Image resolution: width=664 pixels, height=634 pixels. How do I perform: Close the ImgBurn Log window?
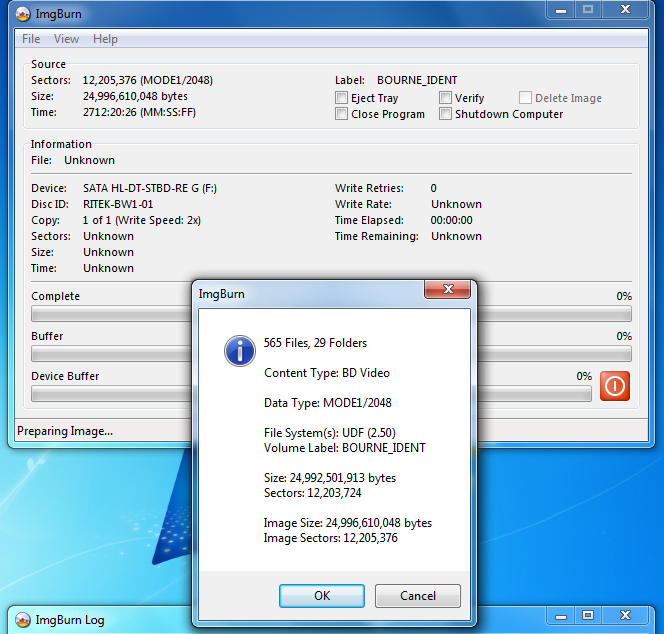point(625,616)
